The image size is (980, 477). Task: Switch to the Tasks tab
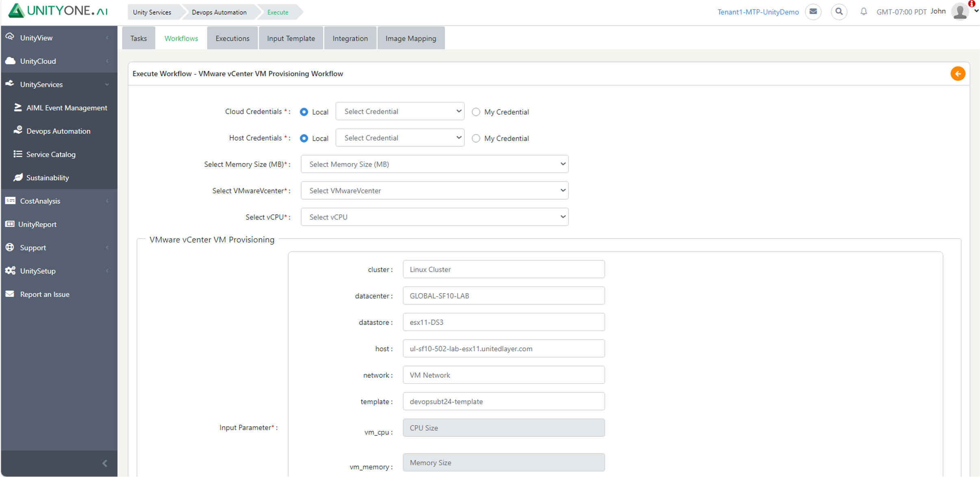139,38
